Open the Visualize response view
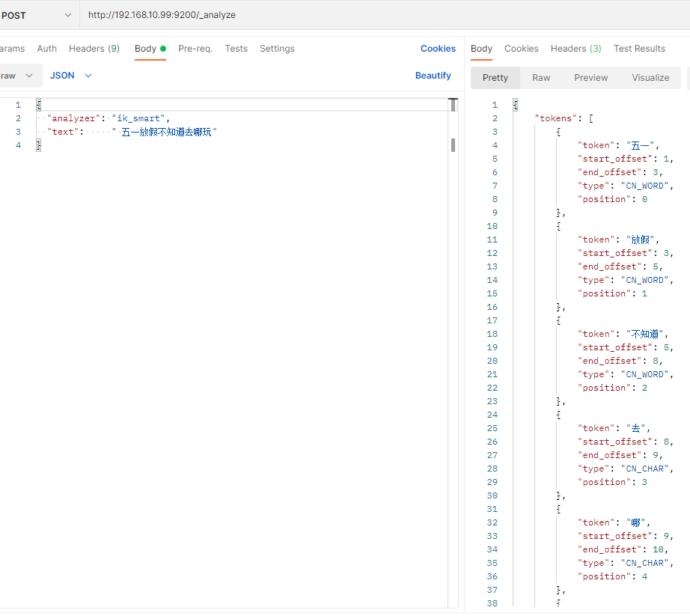690x616 pixels. pyautogui.click(x=650, y=78)
